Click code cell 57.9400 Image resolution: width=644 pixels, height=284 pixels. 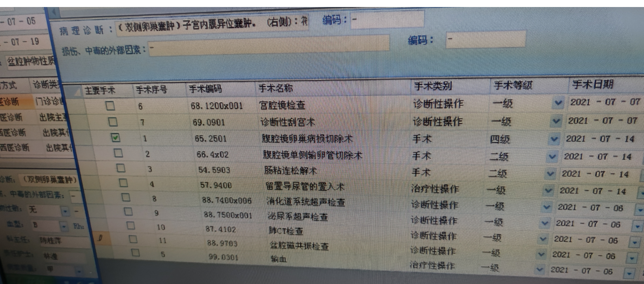coord(216,185)
